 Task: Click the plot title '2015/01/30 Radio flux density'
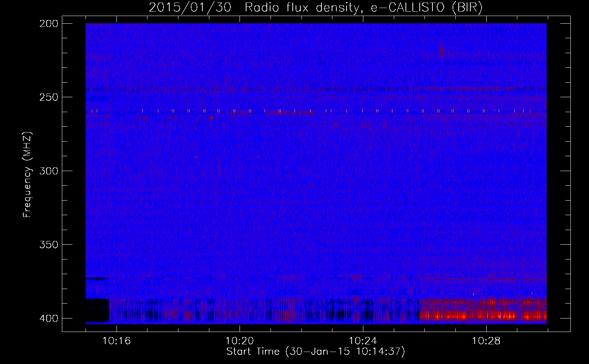(316, 8)
